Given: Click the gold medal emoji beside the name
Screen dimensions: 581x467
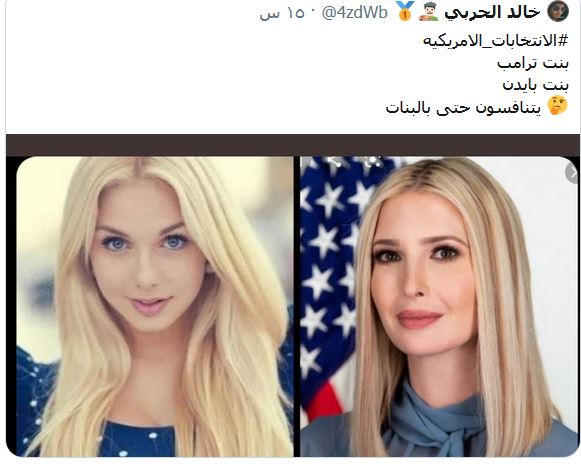Looking at the screenshot, I should [x=405, y=11].
